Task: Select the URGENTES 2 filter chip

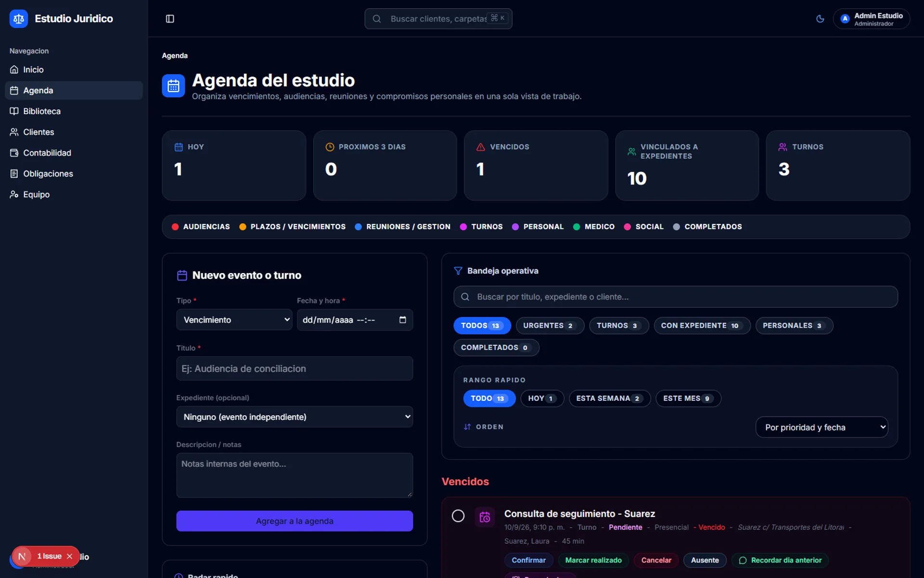Action: [550, 326]
